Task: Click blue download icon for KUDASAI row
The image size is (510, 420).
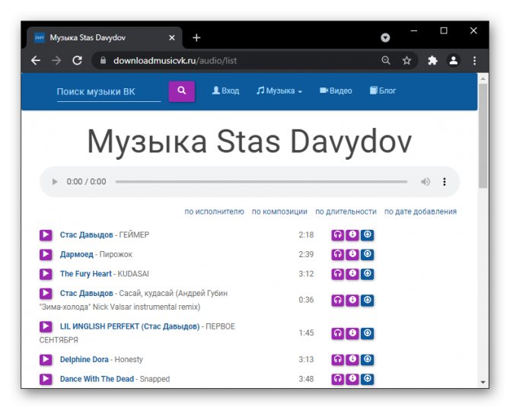Action: 367,274
